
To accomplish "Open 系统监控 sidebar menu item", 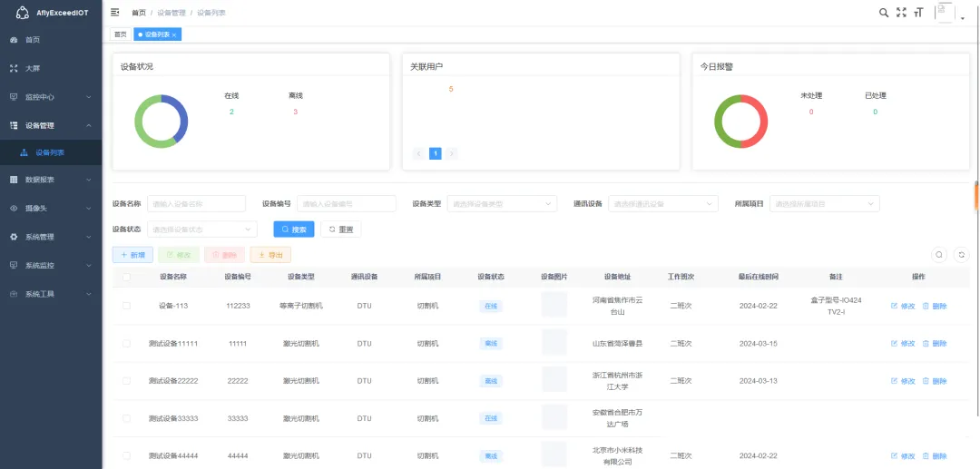I will click(51, 266).
